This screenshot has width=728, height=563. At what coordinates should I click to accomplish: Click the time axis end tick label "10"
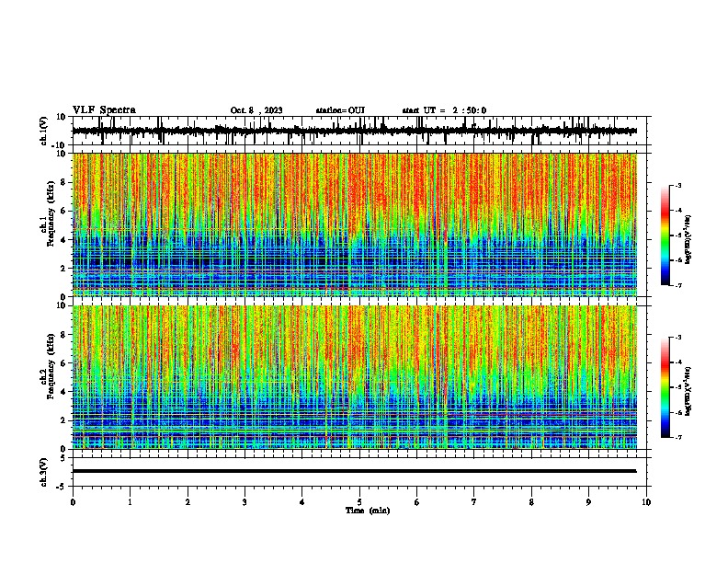(646, 502)
